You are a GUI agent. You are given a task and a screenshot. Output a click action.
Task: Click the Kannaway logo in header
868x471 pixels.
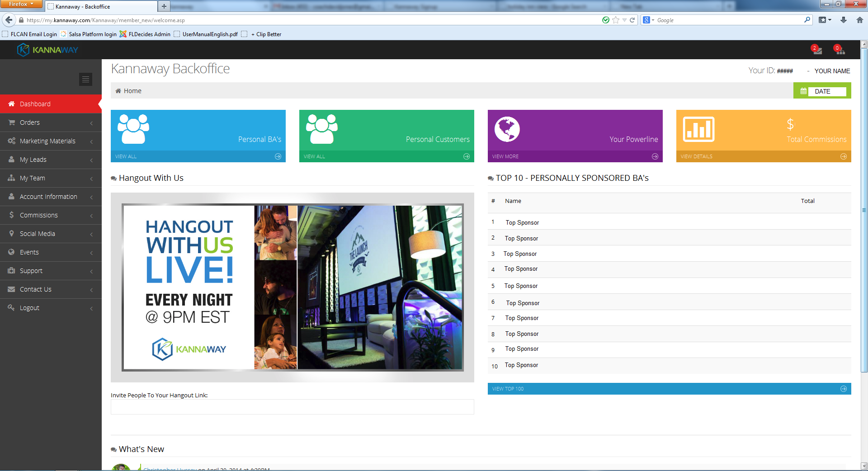(48, 50)
